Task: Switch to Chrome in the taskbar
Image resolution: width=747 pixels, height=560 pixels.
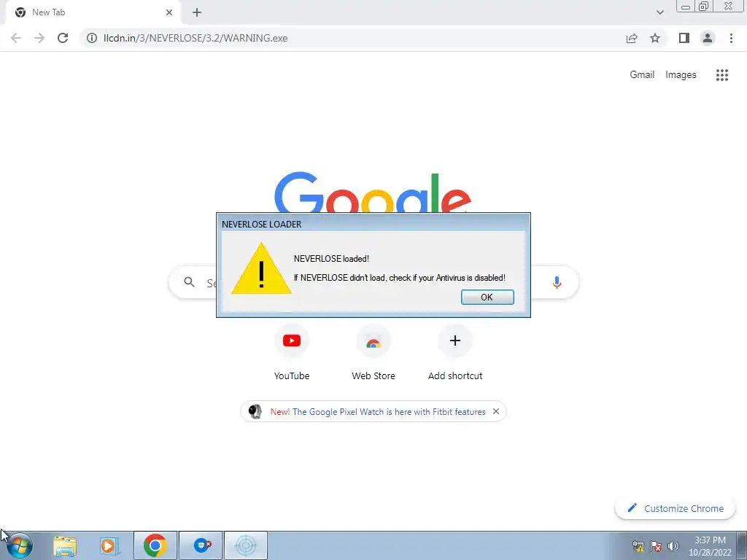Action: 155,545
